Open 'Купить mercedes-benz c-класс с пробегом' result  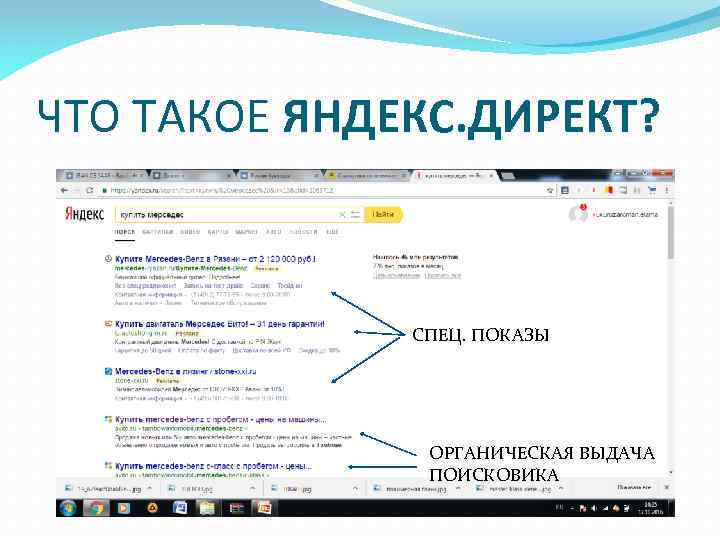click(x=213, y=466)
